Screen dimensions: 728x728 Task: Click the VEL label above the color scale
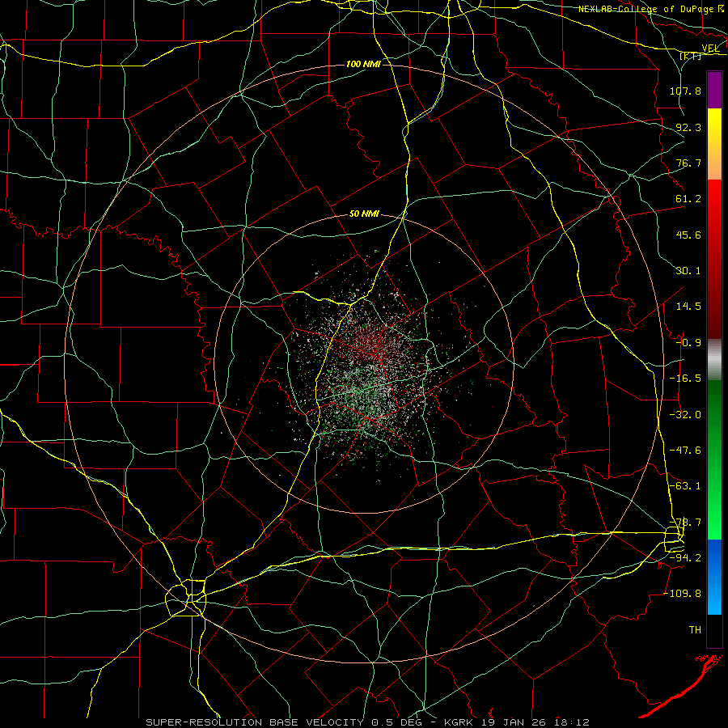[x=710, y=49]
